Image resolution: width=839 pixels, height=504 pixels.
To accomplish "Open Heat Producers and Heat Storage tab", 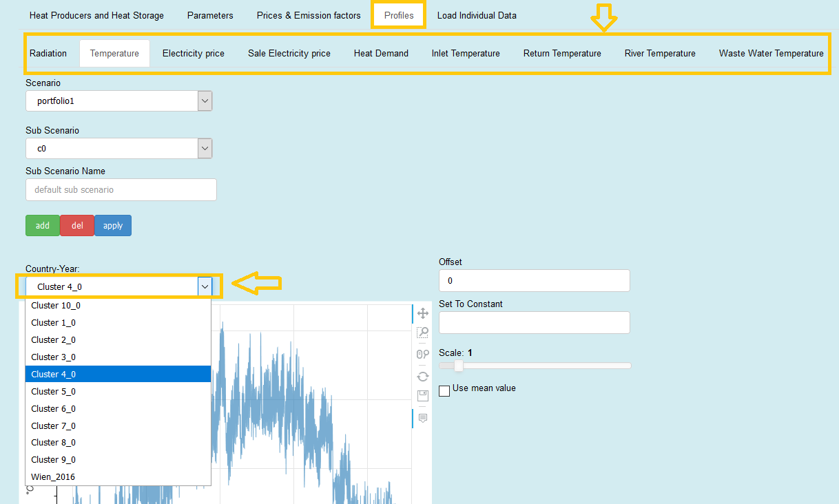I will [96, 15].
